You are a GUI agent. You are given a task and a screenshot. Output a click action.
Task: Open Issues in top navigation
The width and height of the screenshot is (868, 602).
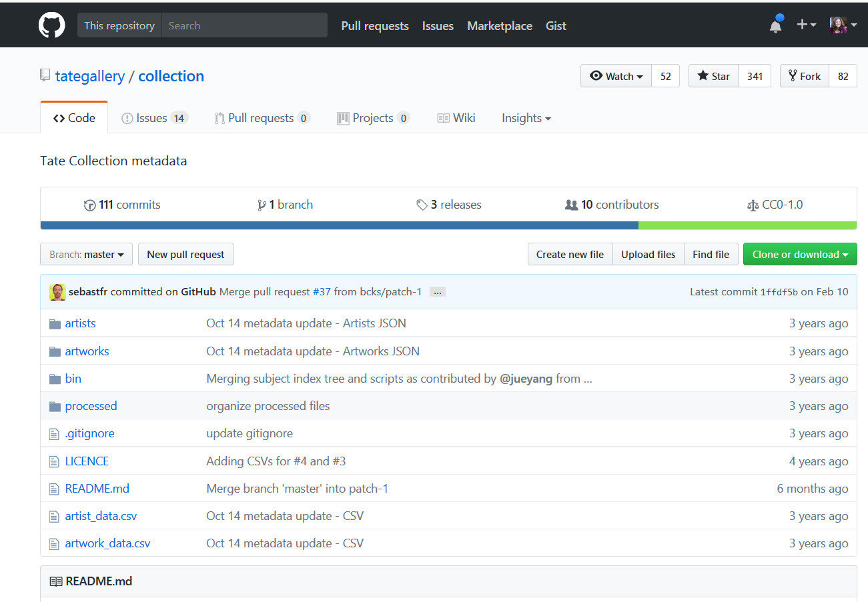pos(438,26)
